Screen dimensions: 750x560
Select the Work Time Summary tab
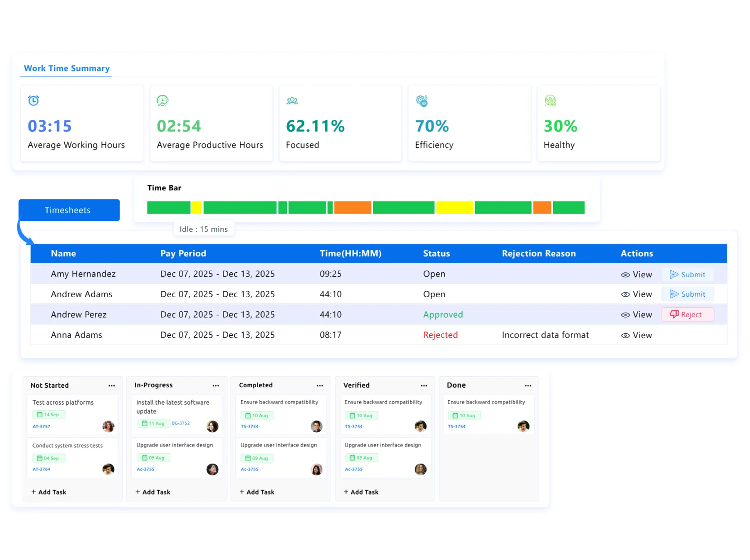coord(66,68)
